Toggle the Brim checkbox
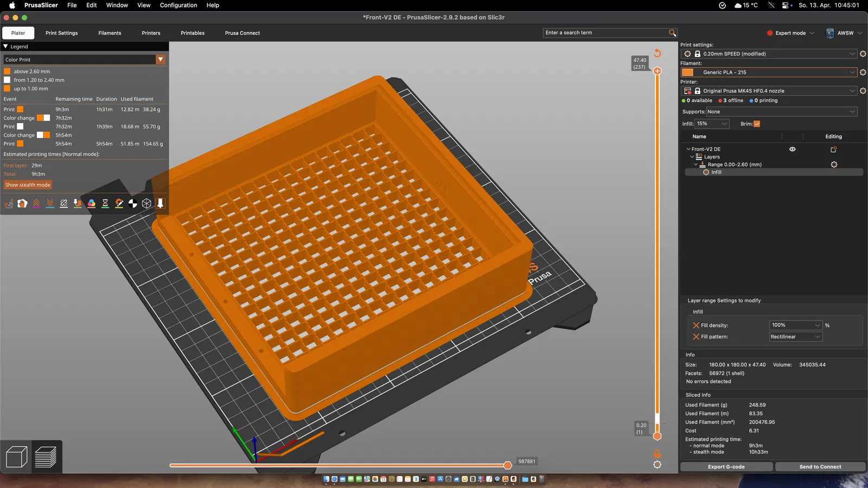The width and height of the screenshot is (868, 488). 757,124
